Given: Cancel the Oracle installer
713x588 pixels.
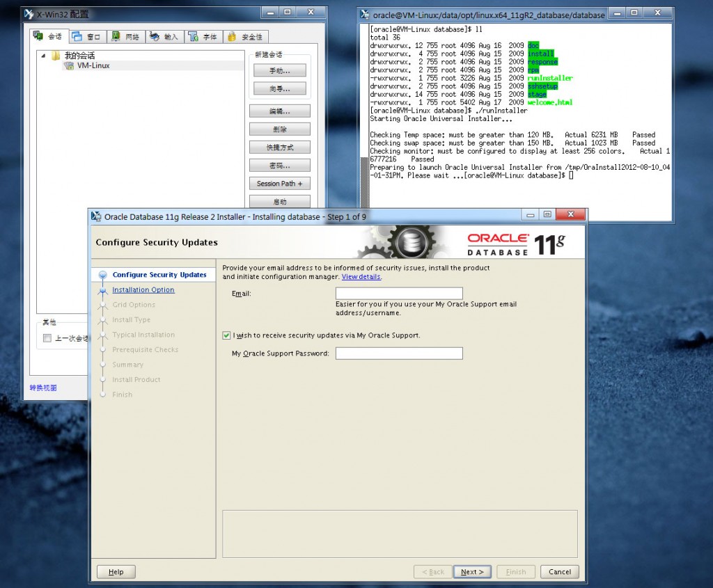Looking at the screenshot, I should coord(559,571).
